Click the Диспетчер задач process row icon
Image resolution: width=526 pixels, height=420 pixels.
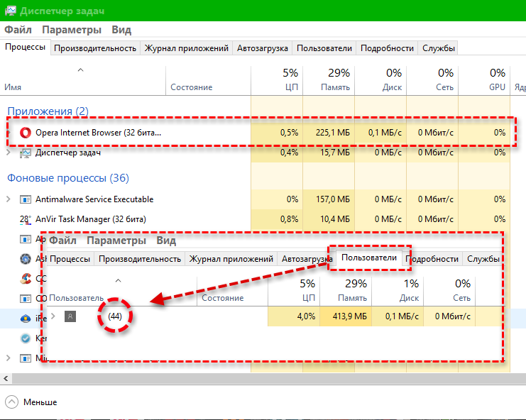[x=25, y=153]
